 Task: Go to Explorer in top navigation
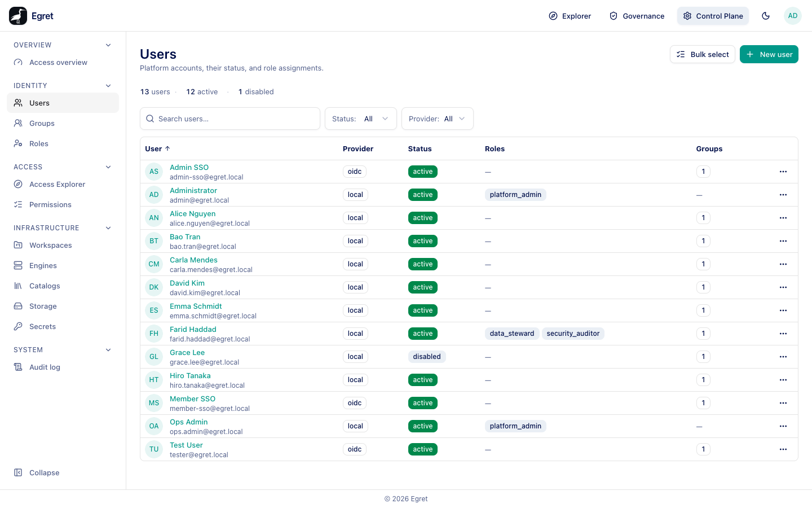click(x=570, y=16)
